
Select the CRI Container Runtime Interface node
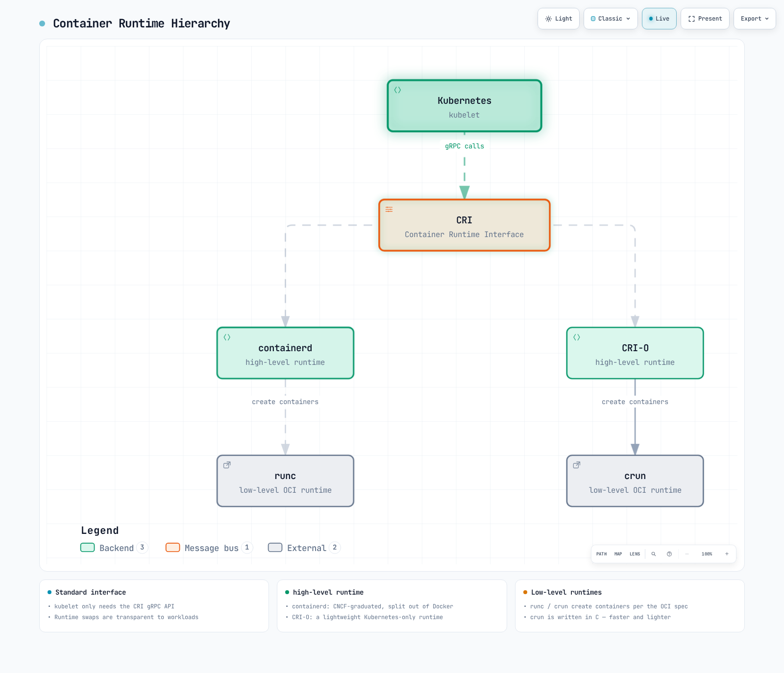465,225
